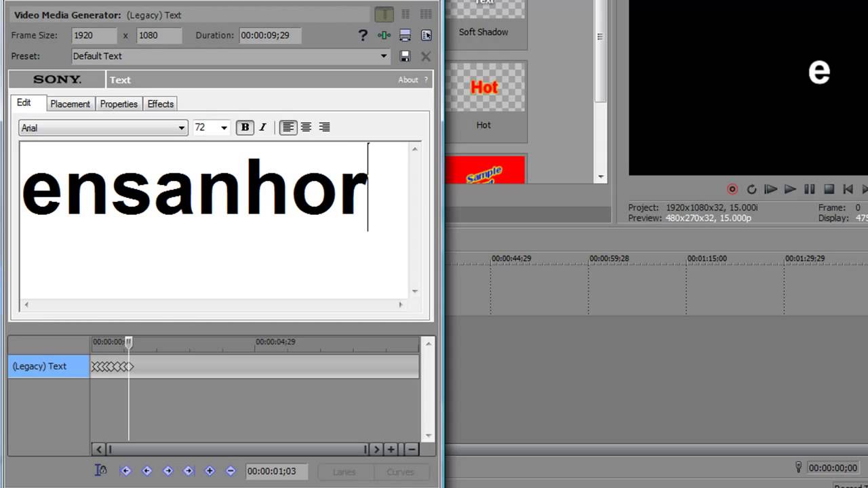Click in the text editing area with ensanhor
The height and width of the screenshot is (488, 868).
(x=214, y=220)
